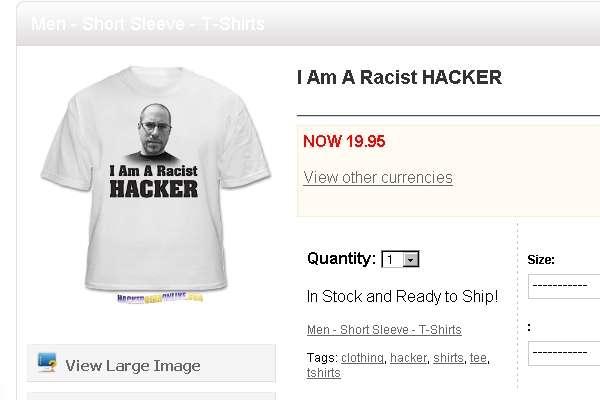Click product title I Am A Racist HACKER
The width and height of the screenshot is (600, 400).
(x=399, y=77)
